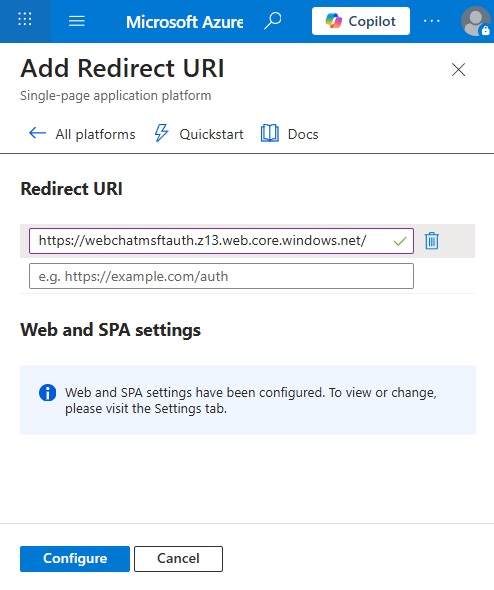Click the Cancel button
494x590 pixels.
(178, 559)
